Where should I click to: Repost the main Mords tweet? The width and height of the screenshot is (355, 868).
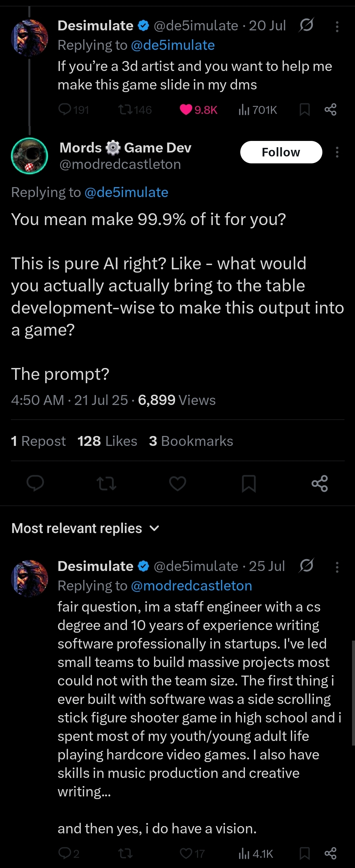click(x=106, y=484)
